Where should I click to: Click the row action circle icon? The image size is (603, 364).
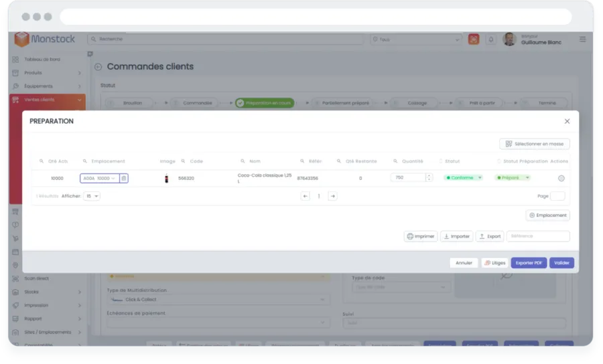click(561, 179)
